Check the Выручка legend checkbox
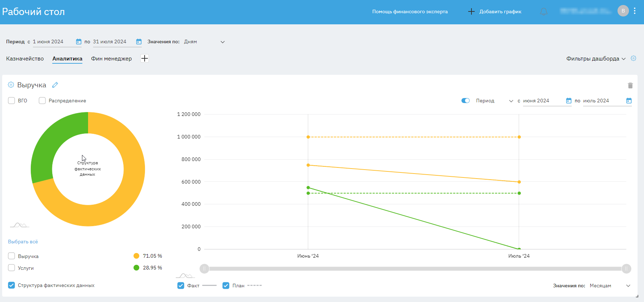Screen dimensions: 644x302 coord(11,256)
